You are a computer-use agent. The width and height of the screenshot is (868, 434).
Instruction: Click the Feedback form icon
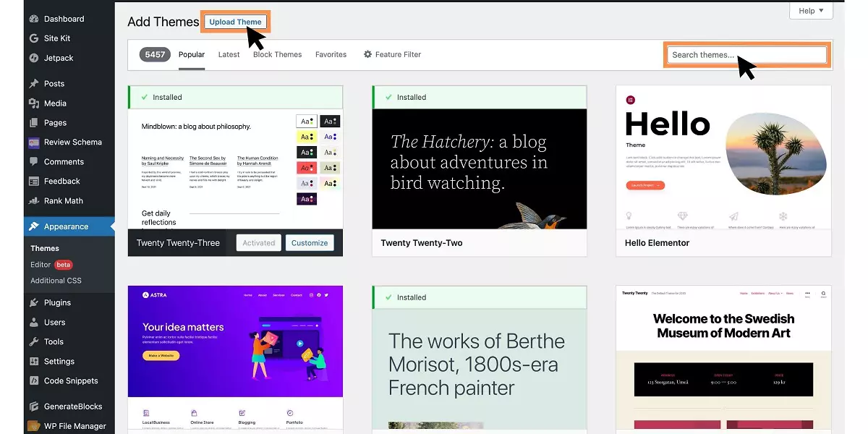coord(34,182)
